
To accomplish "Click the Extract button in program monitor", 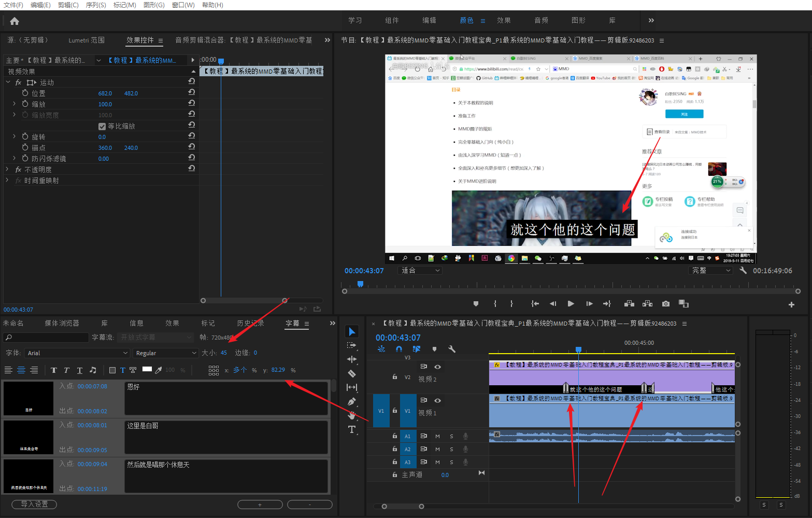I will point(647,304).
